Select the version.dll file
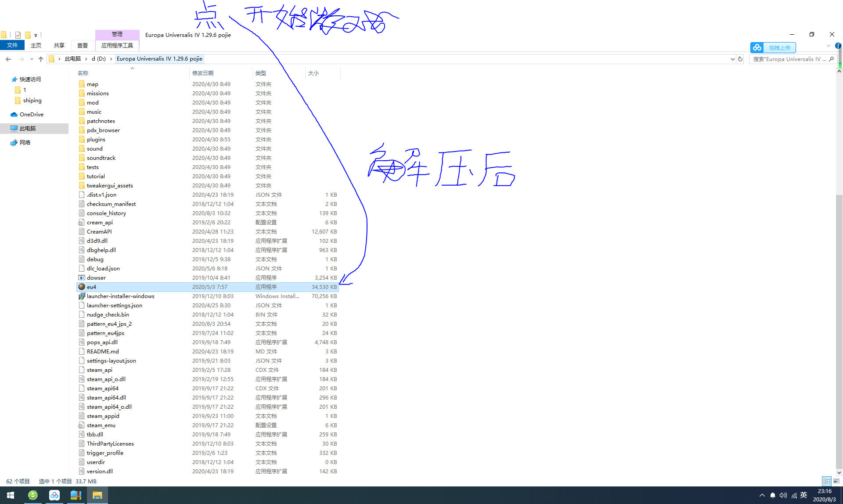The height and width of the screenshot is (504, 843). coord(207,471)
